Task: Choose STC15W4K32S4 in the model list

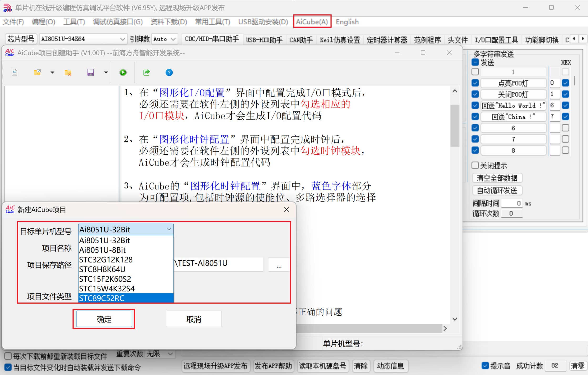Action: (126, 289)
